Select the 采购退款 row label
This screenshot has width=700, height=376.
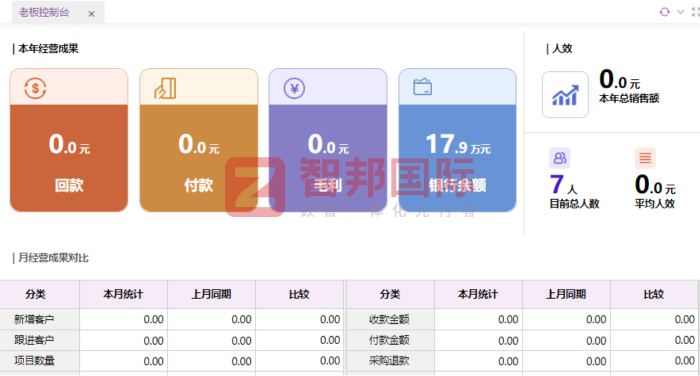click(389, 361)
